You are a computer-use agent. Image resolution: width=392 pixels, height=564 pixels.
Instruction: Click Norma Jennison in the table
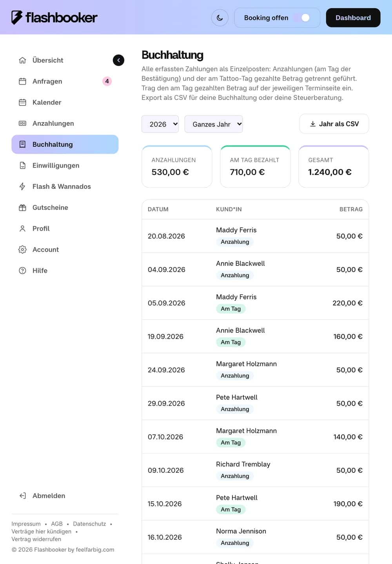click(x=241, y=531)
